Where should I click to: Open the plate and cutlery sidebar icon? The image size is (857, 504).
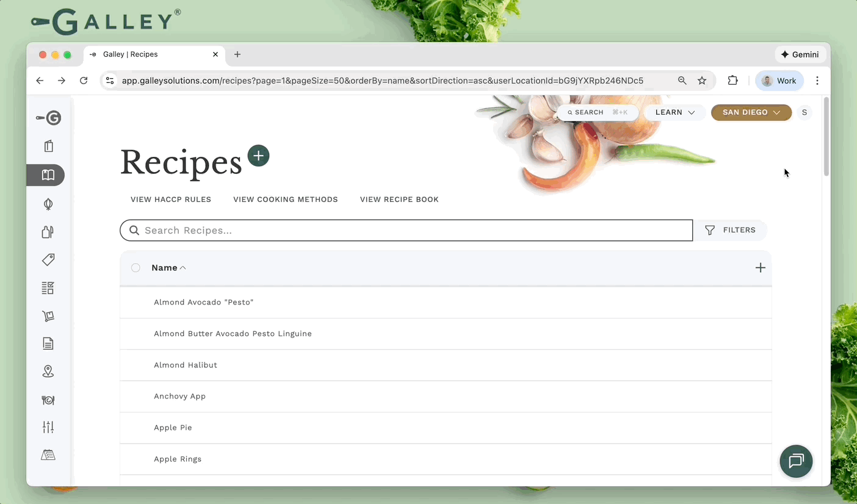(x=48, y=400)
